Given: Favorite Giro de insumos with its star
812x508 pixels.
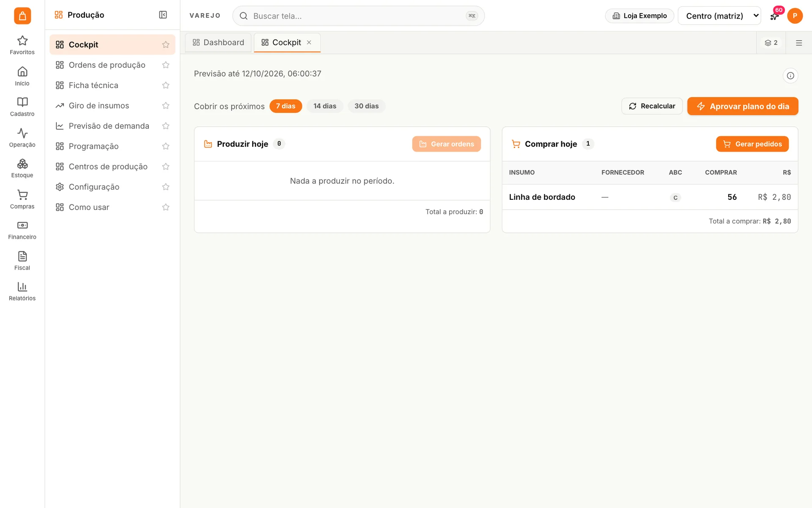Looking at the screenshot, I should click(x=166, y=105).
